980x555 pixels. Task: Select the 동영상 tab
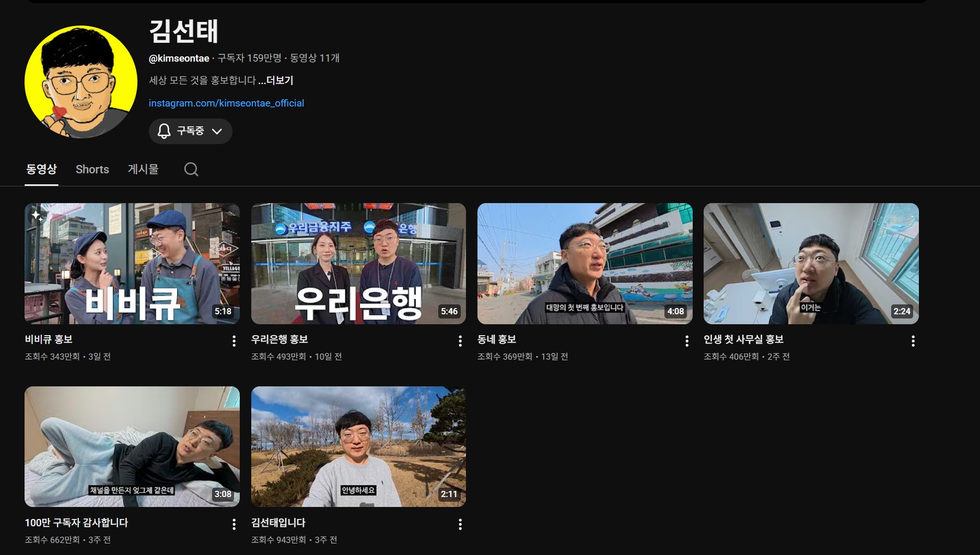(41, 169)
